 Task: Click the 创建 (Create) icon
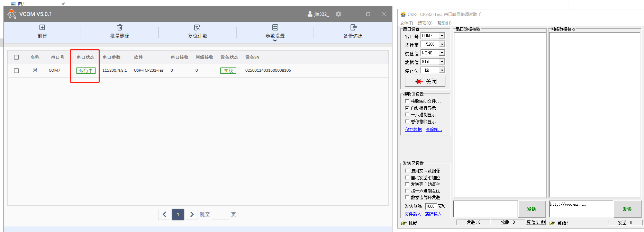pyautogui.click(x=42, y=28)
